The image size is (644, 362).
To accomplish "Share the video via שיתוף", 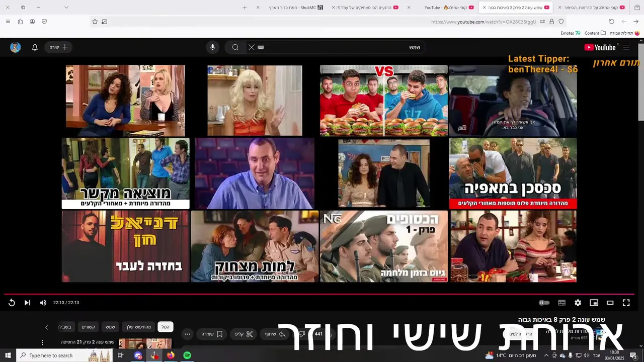I will (x=275, y=334).
